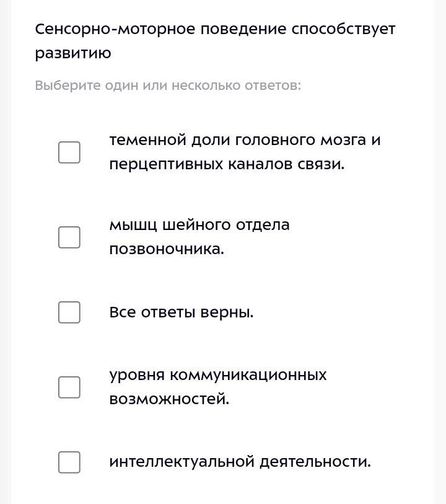Click the label line 'перцептивных каналов связи.'
This screenshot has width=446, height=504.
tap(226, 164)
